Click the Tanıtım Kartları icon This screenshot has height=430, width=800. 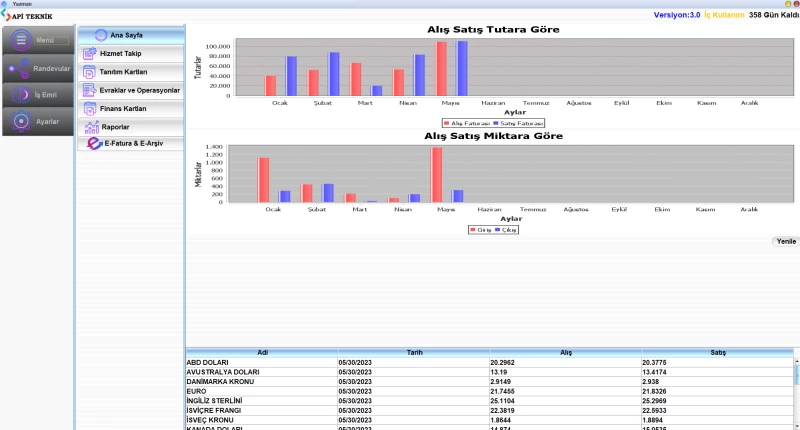click(90, 72)
